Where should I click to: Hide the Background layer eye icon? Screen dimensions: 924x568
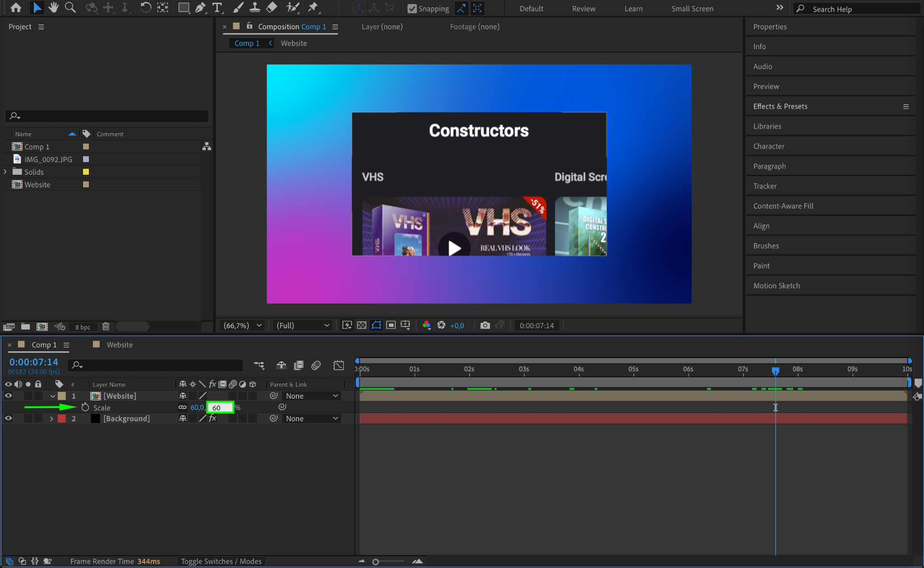click(8, 419)
